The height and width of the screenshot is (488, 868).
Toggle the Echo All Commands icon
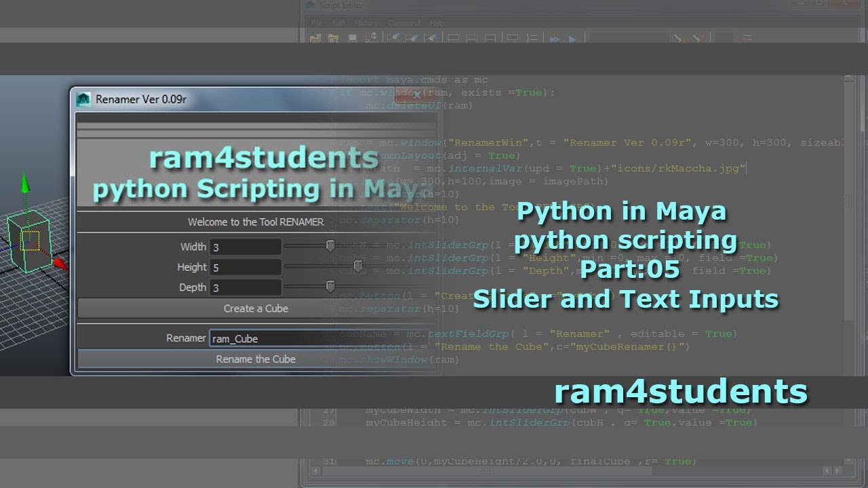point(513,39)
